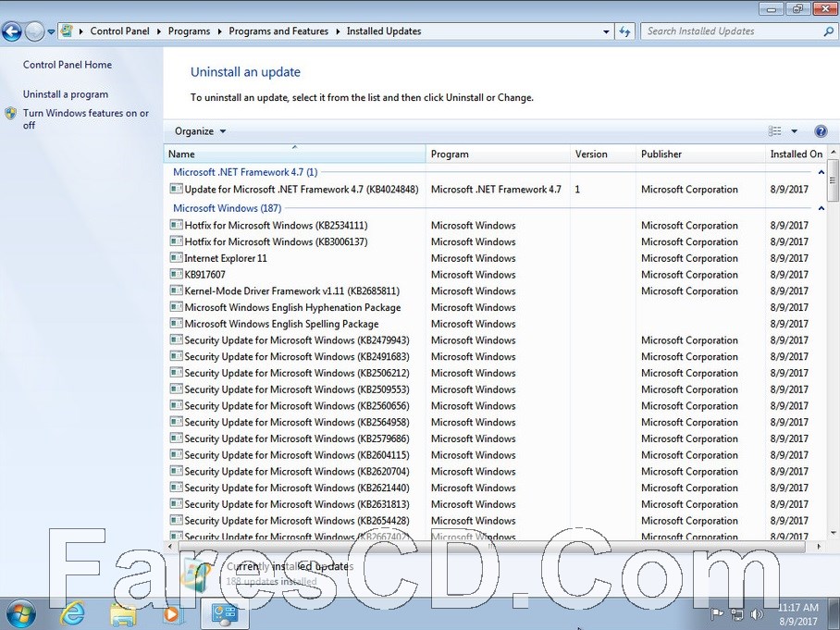Change the view using the view icon
The height and width of the screenshot is (630, 840).
pyautogui.click(x=774, y=131)
